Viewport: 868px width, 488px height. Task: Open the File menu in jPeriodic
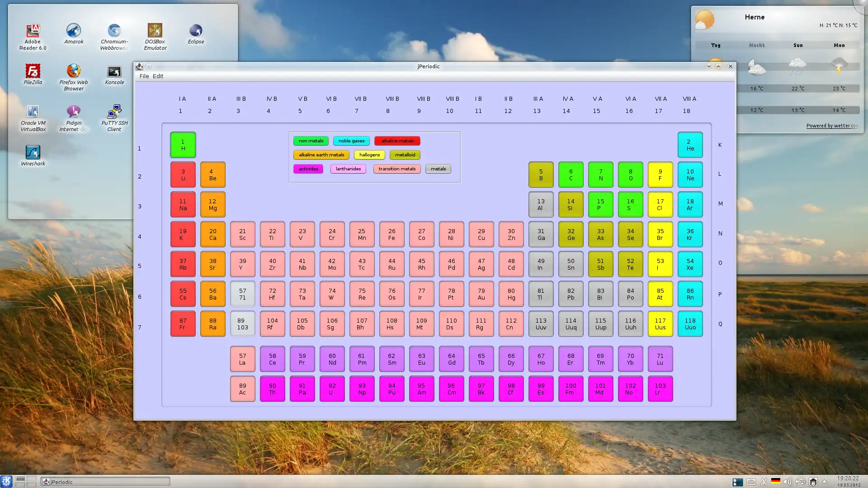[144, 75]
